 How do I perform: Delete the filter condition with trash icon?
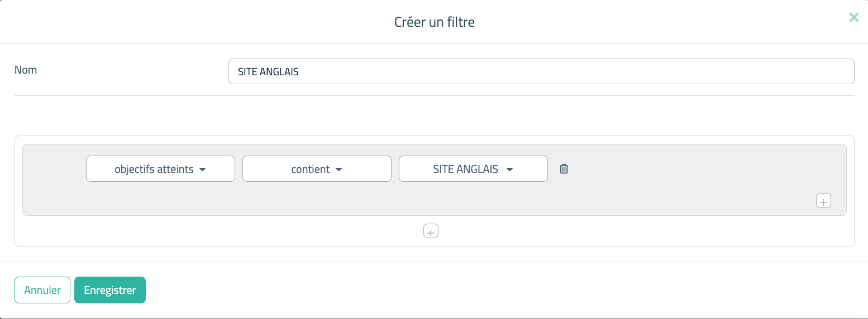564,169
